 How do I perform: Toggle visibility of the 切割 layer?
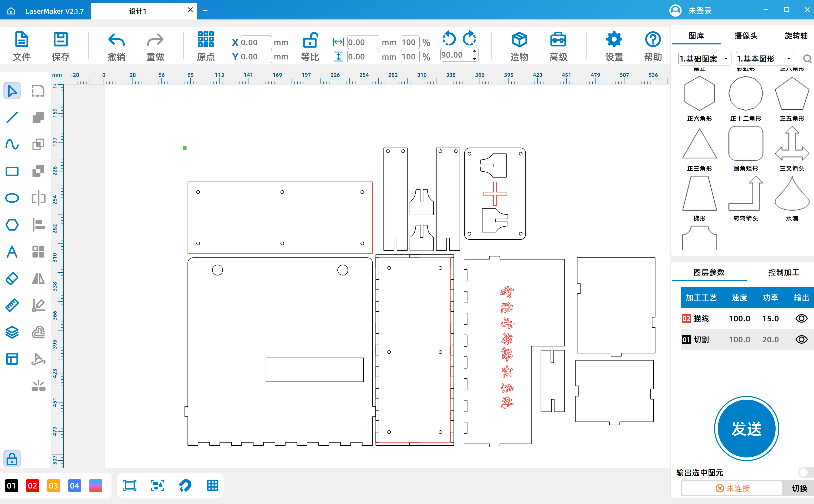pos(801,339)
